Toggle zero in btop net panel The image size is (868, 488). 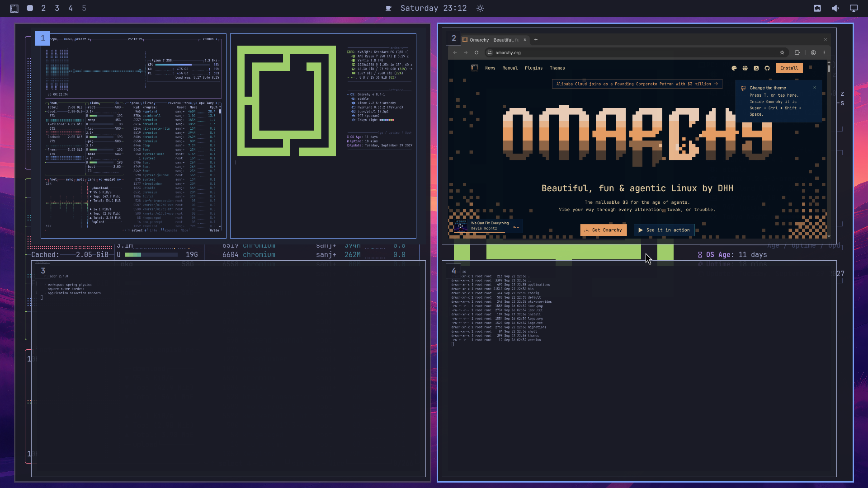(x=91, y=179)
